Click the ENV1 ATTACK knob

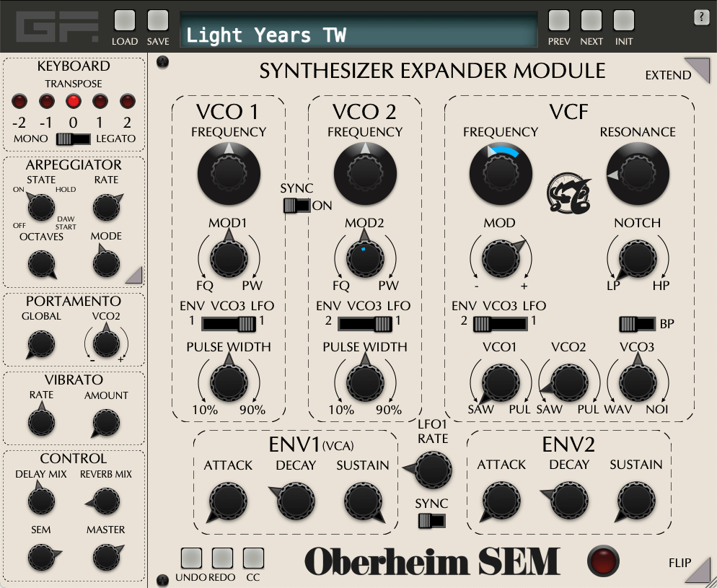228,501
